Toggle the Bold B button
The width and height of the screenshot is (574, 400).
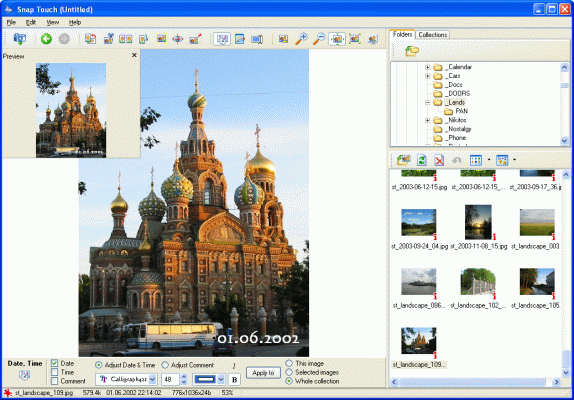(x=235, y=380)
